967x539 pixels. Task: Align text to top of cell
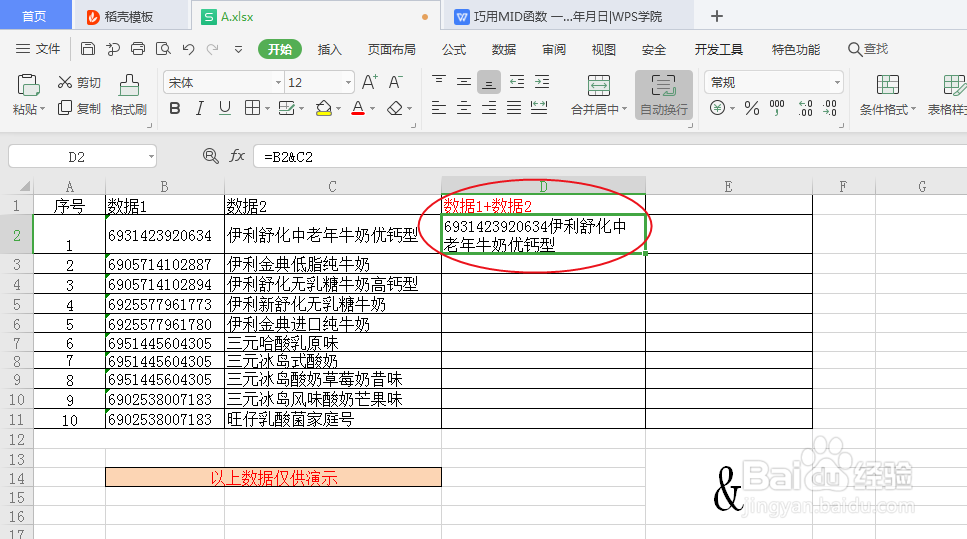click(438, 81)
